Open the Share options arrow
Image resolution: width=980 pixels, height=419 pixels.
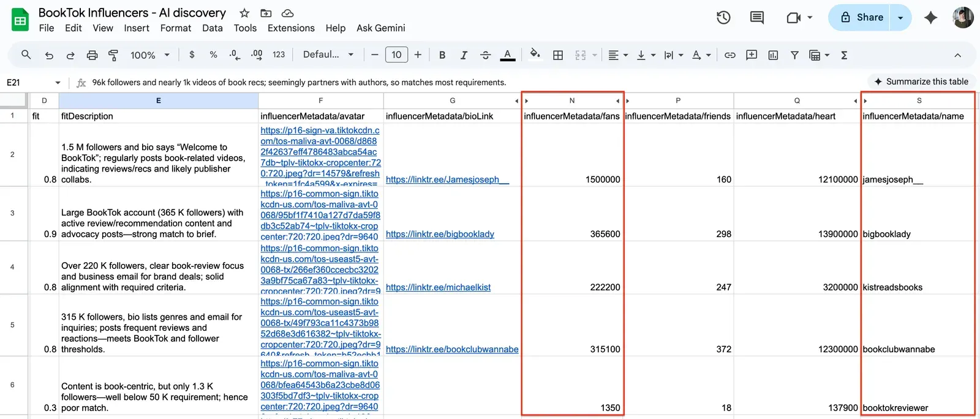pyautogui.click(x=900, y=18)
